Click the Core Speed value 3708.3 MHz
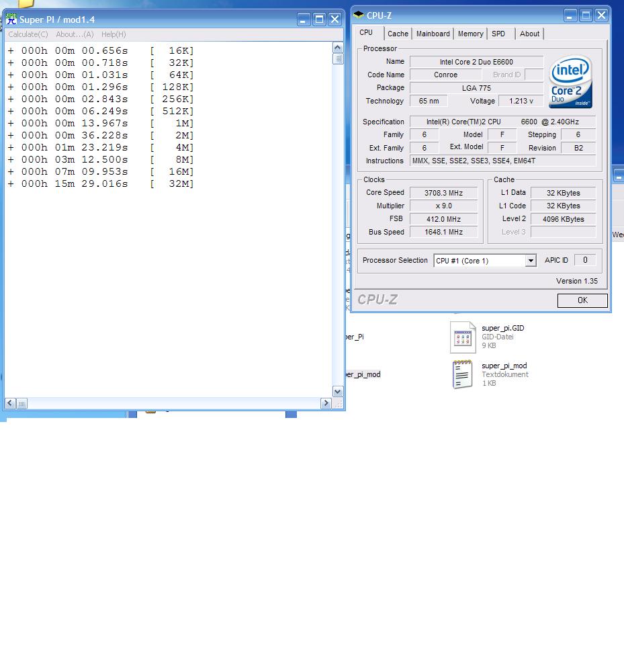This screenshot has height=672, width=624. pos(444,193)
